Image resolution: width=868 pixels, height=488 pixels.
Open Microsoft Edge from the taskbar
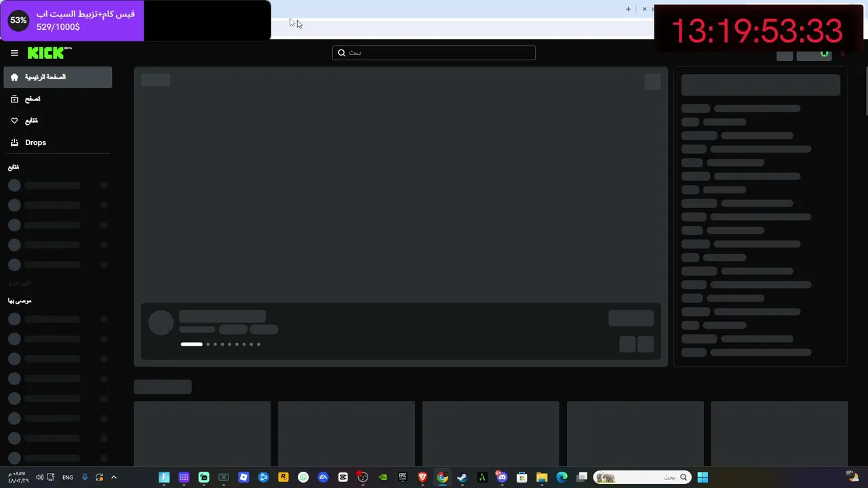561,477
